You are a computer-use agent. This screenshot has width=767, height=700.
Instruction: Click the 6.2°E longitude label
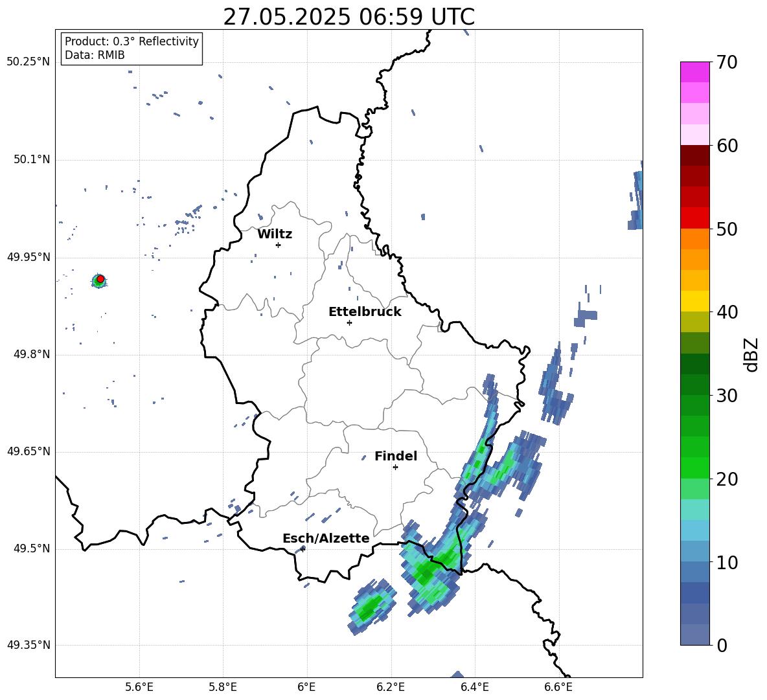pyautogui.click(x=391, y=687)
